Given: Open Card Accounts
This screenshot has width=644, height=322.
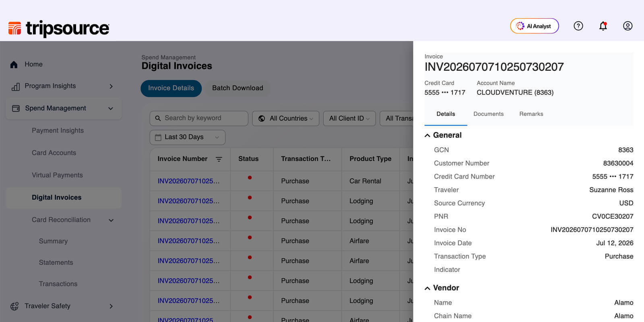Looking at the screenshot, I should click(x=54, y=153).
